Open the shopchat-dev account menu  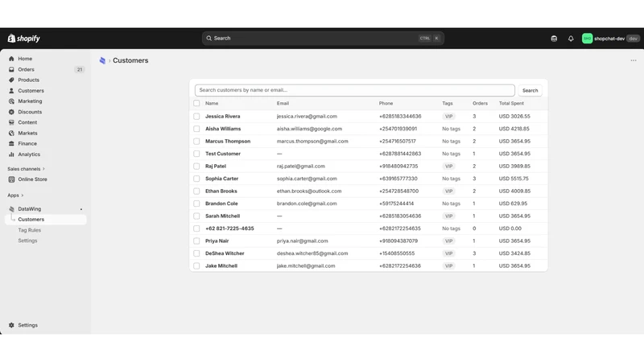pyautogui.click(x=611, y=39)
